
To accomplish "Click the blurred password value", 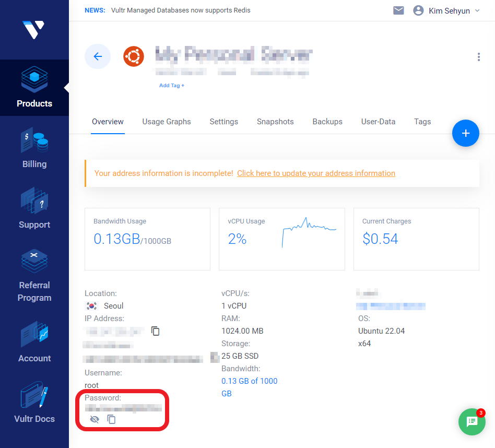I will [x=123, y=408].
